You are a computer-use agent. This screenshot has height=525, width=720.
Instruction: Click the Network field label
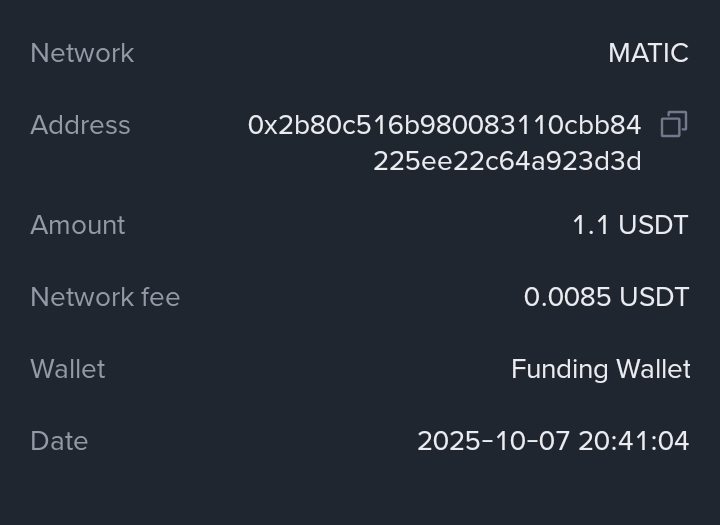click(x=82, y=53)
